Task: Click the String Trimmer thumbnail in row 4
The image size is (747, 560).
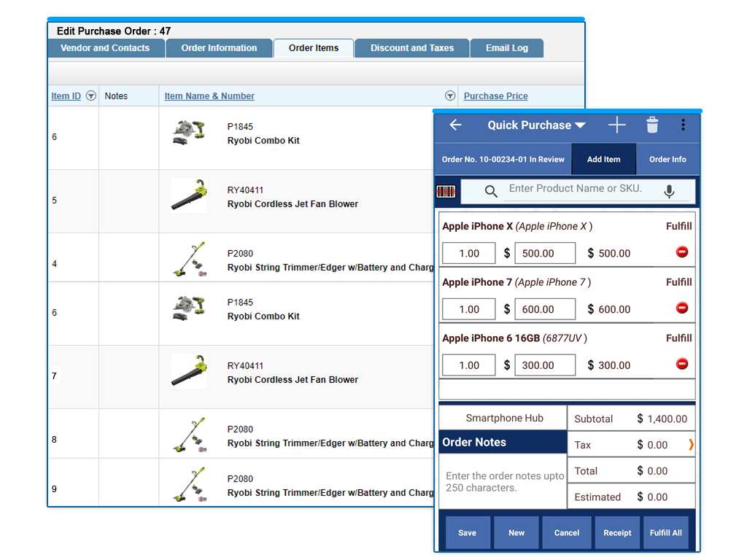Action: tap(190, 259)
